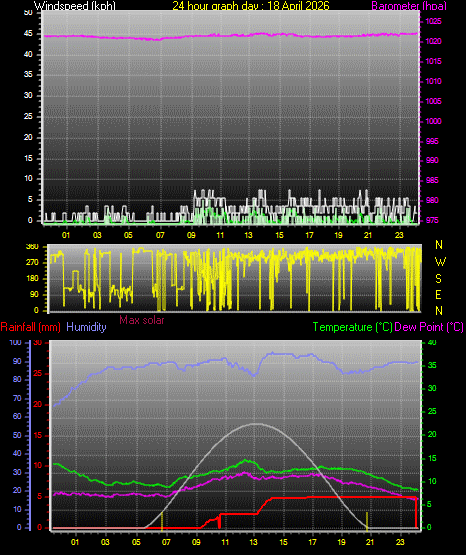Click the 975 value on barometer axis
Screen dimensions: 466x555
(432, 220)
